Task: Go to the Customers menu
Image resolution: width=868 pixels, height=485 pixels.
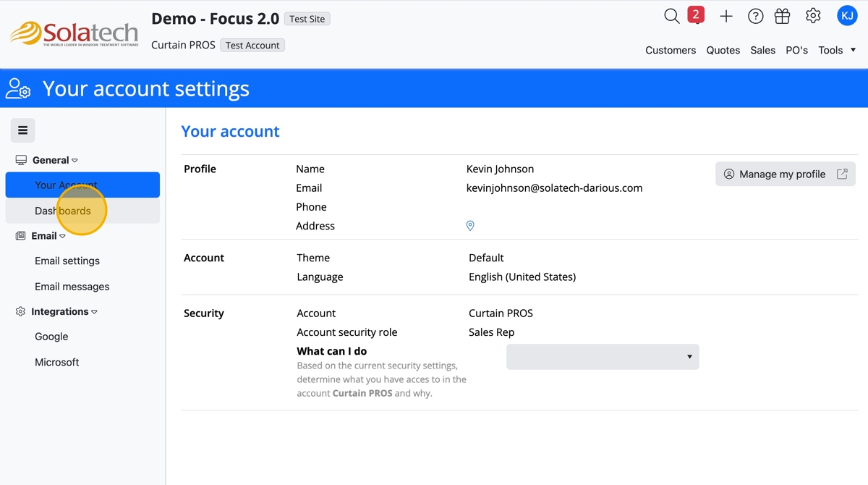Action: [x=671, y=50]
